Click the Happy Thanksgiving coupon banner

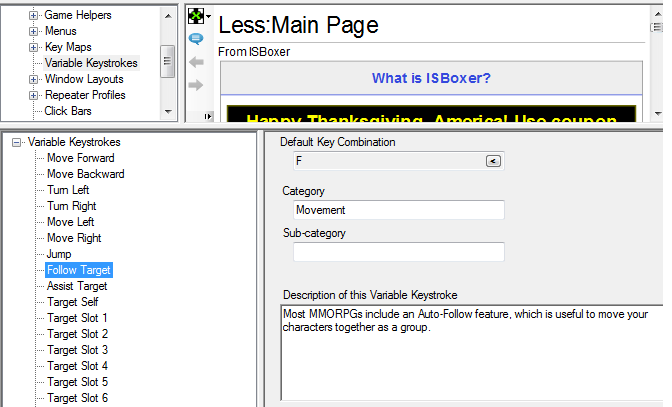tap(431, 115)
